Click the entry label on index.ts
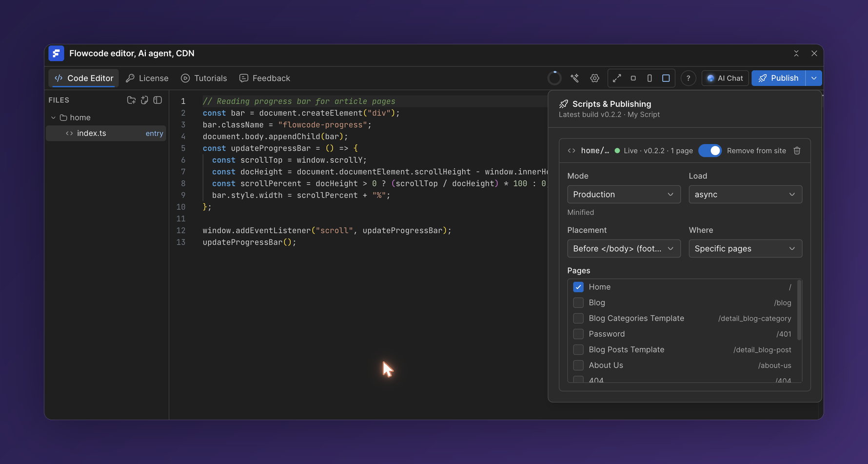Viewport: 868px width, 464px height. [154, 134]
